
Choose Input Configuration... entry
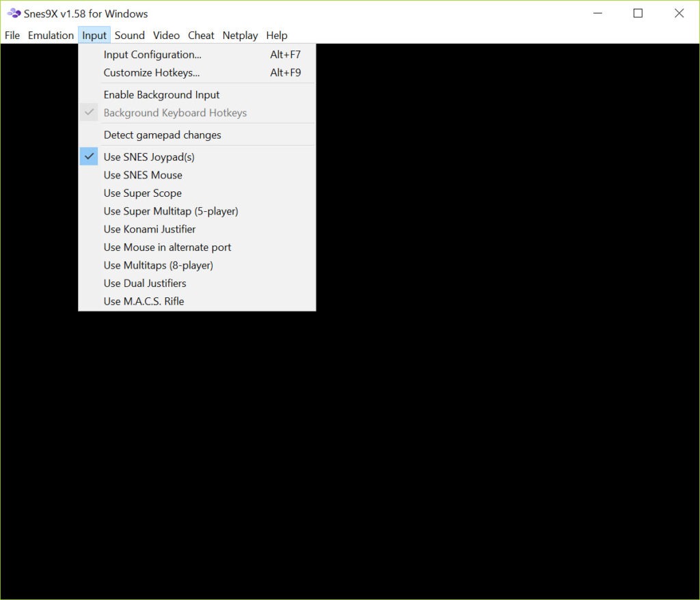[x=197, y=55]
